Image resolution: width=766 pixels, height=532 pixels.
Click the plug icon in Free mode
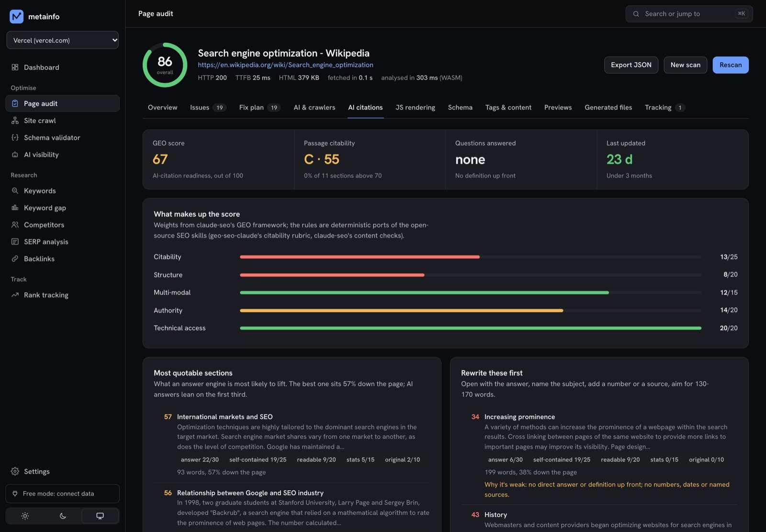point(15,494)
